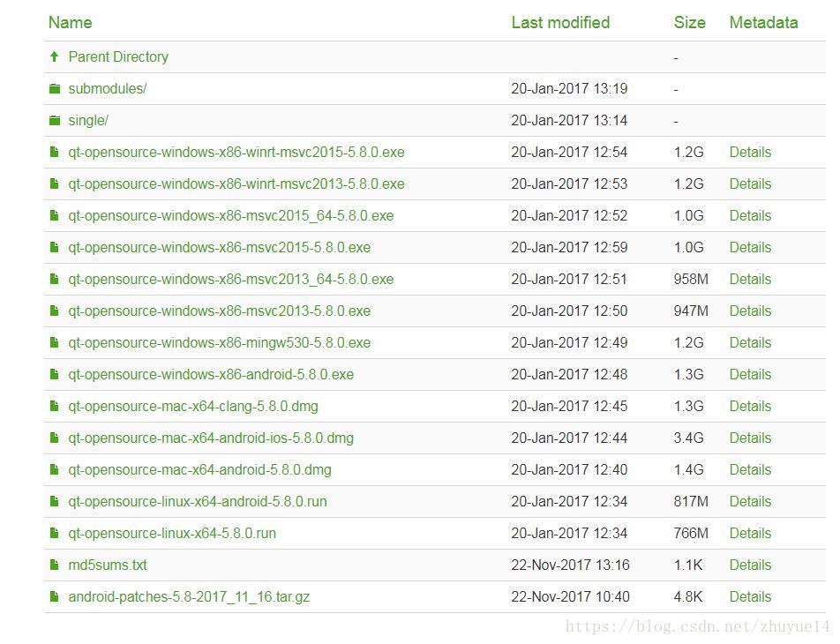Image resolution: width=840 pixels, height=644 pixels.
Task: Click file icon for linux-x64-android run
Action: pos(54,501)
